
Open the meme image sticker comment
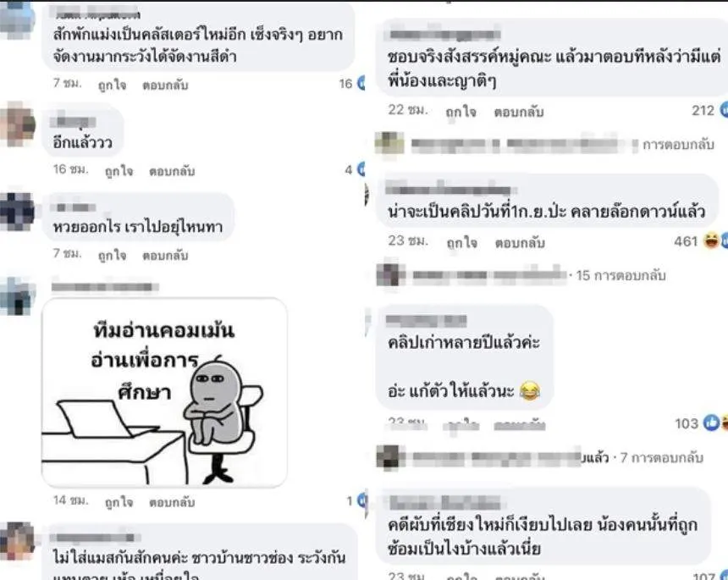pyautogui.click(x=164, y=392)
